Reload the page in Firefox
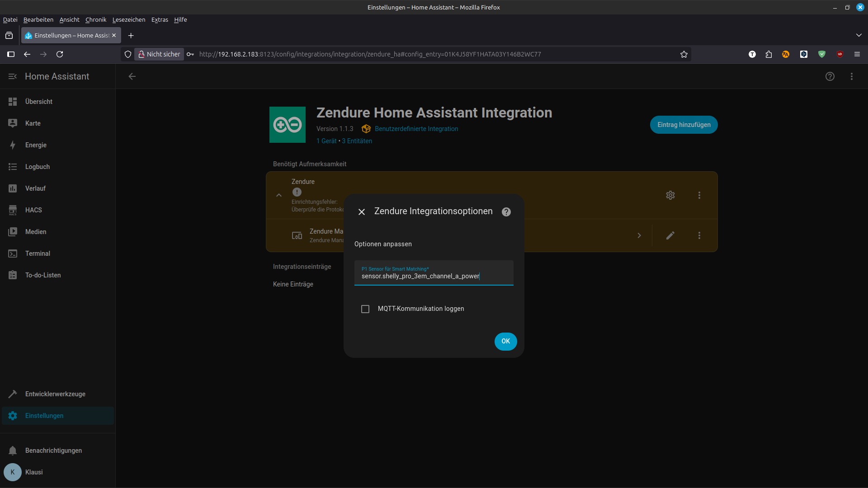Viewport: 868px width, 488px height. [60, 54]
